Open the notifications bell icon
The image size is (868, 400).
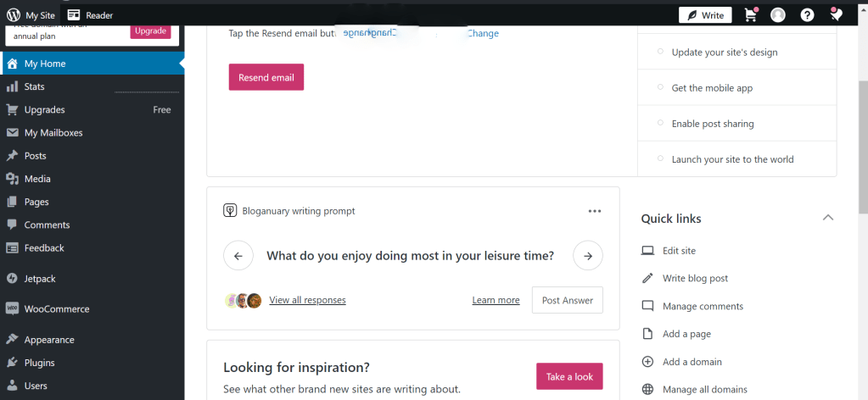click(836, 15)
